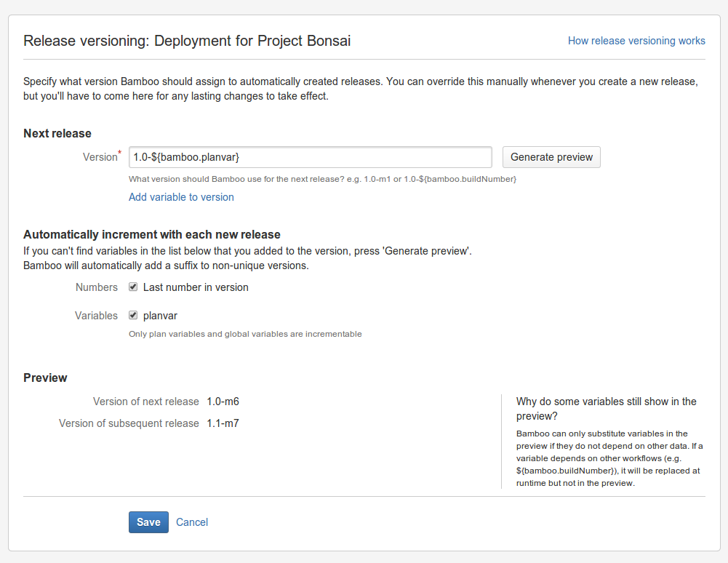Click the 'Next release' section heading
Screen dimensions: 728x563
[57, 133]
